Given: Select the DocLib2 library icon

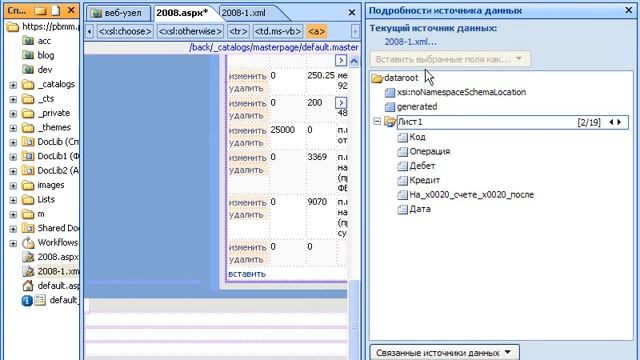Looking at the screenshot, I should 28,170.
